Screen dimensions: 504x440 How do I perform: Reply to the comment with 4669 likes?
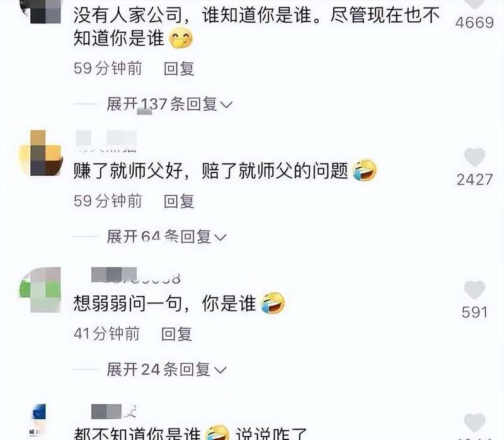tap(179, 69)
